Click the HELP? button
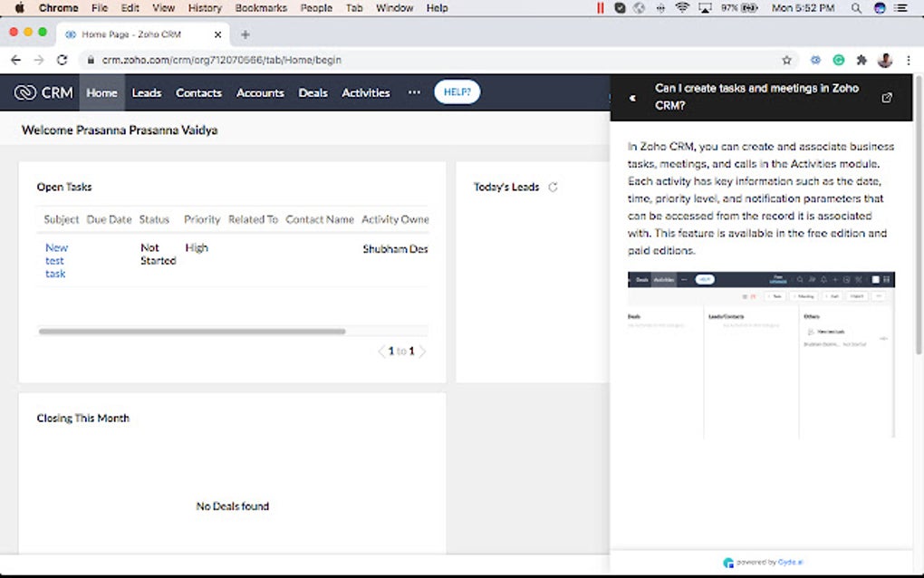 (x=457, y=92)
